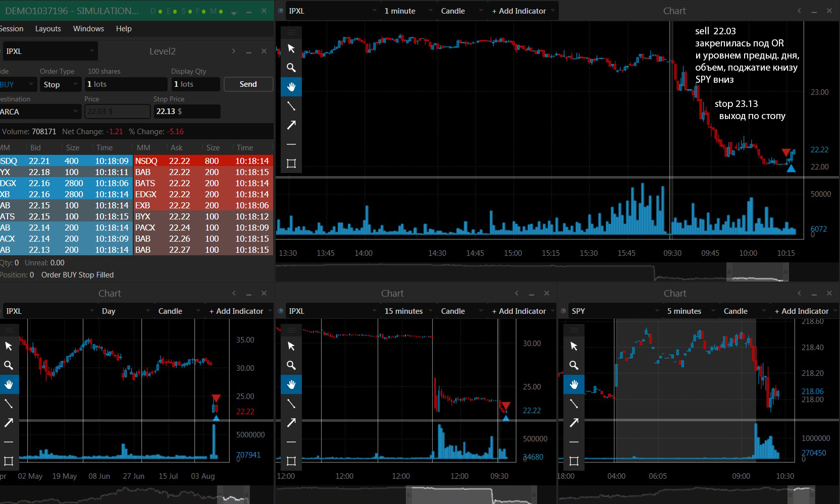This screenshot has height=504, width=840.
Task: Click the top chart's timeline range scrollbar thumb
Action: point(758,272)
